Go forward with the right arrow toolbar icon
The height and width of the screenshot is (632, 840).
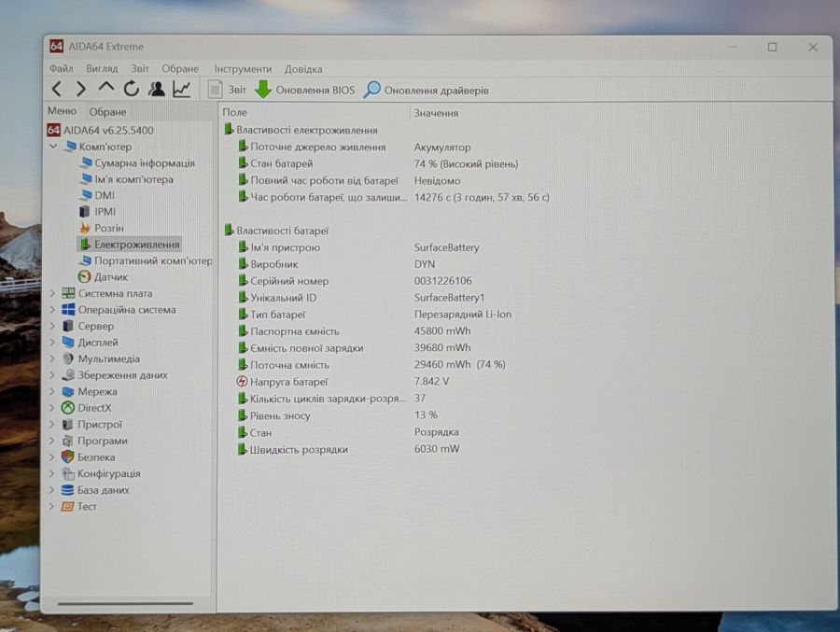click(x=81, y=89)
